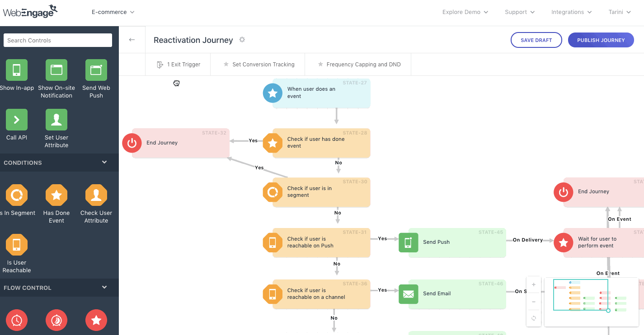This screenshot has height=335, width=644.
Task: Click the first red clock flow control icon
Action: point(17,320)
